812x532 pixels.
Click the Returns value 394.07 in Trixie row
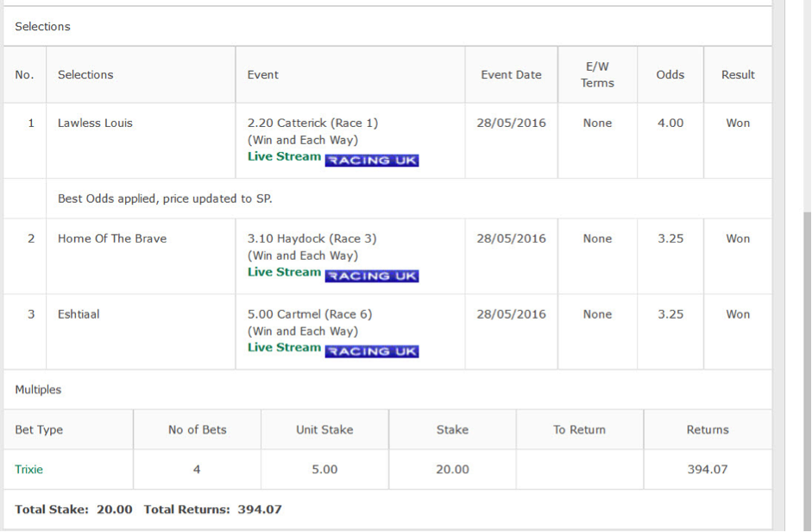pos(708,469)
